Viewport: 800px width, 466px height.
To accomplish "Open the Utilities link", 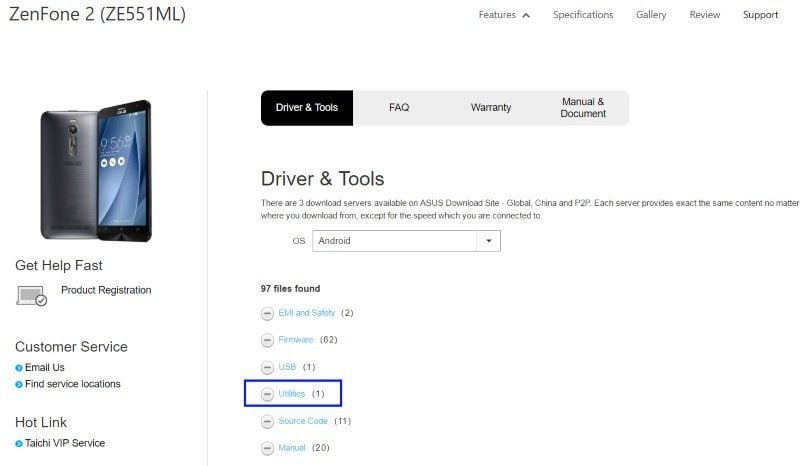I will [292, 394].
